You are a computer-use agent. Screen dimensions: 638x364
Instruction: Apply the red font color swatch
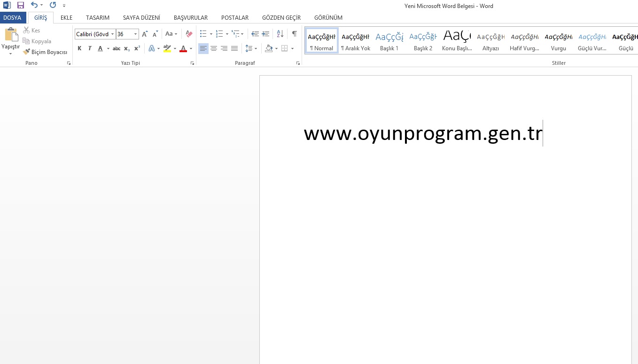coord(183,48)
